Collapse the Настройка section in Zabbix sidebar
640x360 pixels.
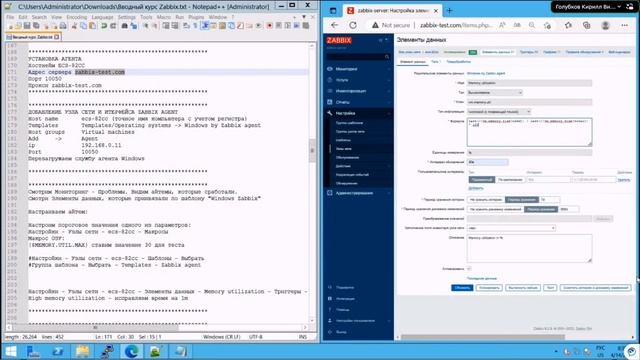point(358,113)
